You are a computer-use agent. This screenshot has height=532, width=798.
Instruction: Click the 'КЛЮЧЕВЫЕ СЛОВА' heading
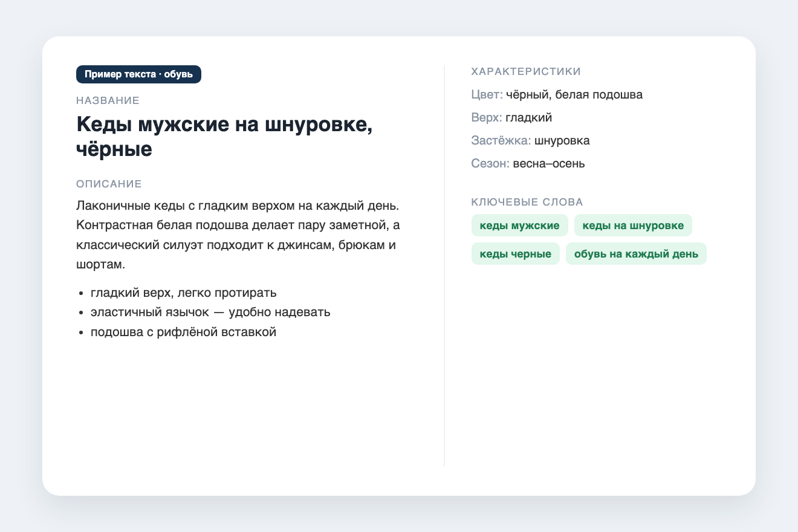527,202
